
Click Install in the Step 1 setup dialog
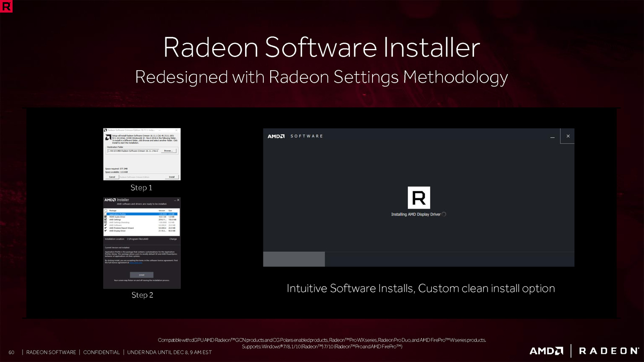click(171, 177)
